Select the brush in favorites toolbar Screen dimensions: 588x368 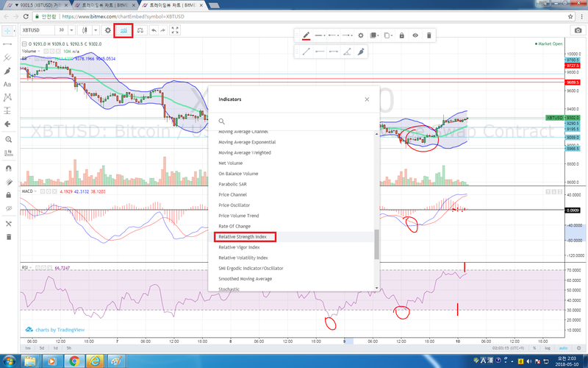361,52
